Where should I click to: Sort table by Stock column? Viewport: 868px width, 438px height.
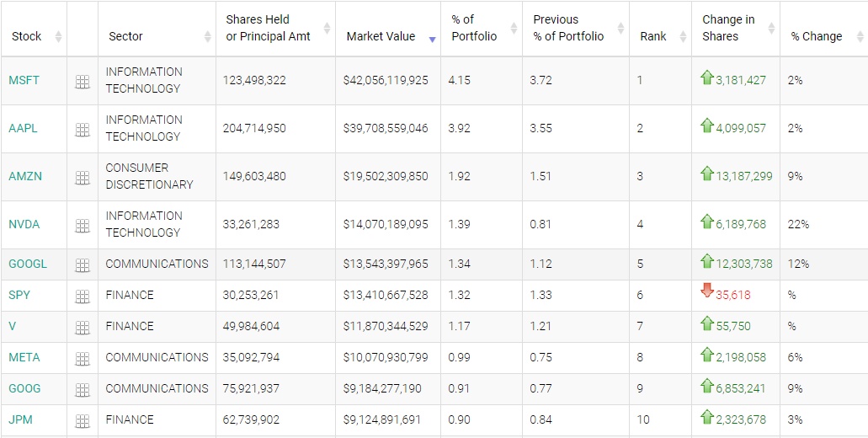click(27, 36)
